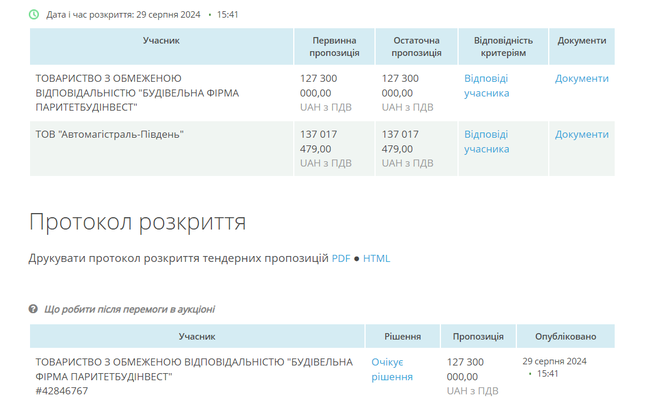Click the green clock icon beside disclosure date
The width and height of the screenshot is (650, 412).
[34, 15]
